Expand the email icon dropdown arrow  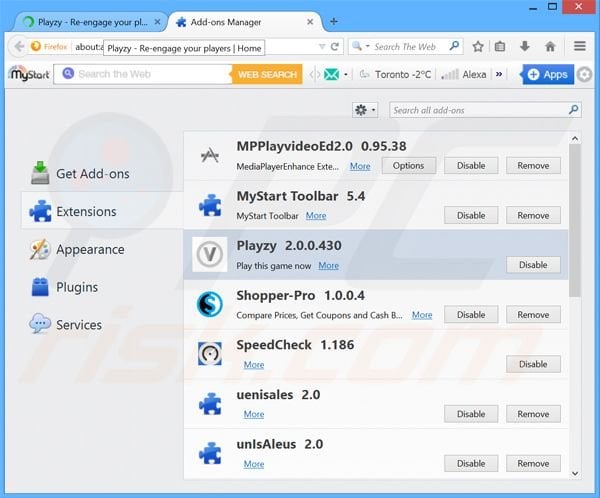[346, 74]
